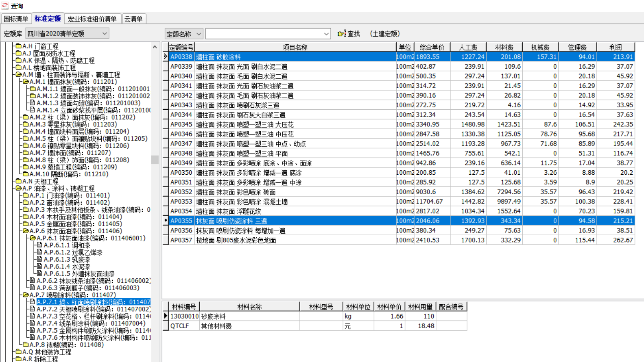Collapse the open folder A.M 墙、柱面装饰与隔断
Image resolution: width=644 pixels, height=362 pixels.
(18, 74)
